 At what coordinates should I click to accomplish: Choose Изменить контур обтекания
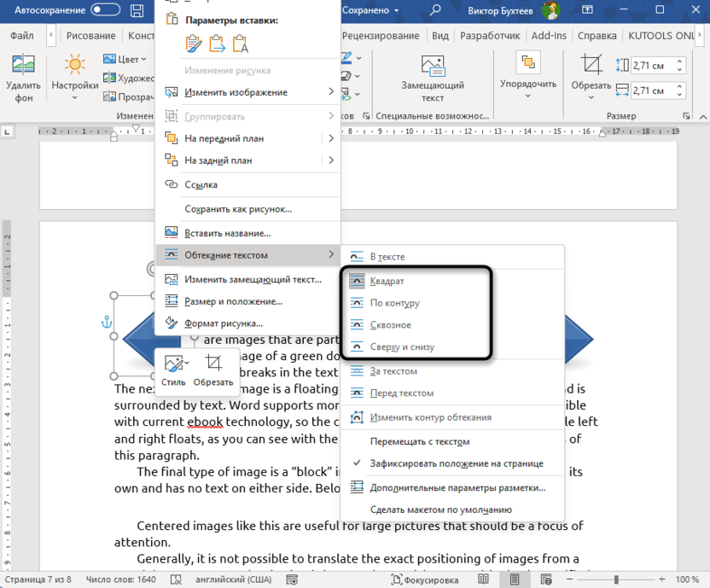click(x=452, y=417)
